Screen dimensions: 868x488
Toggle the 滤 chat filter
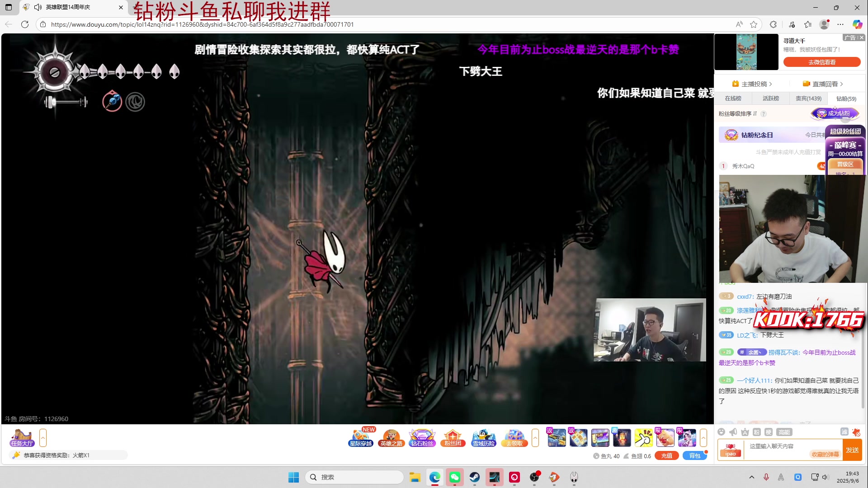coord(844,432)
